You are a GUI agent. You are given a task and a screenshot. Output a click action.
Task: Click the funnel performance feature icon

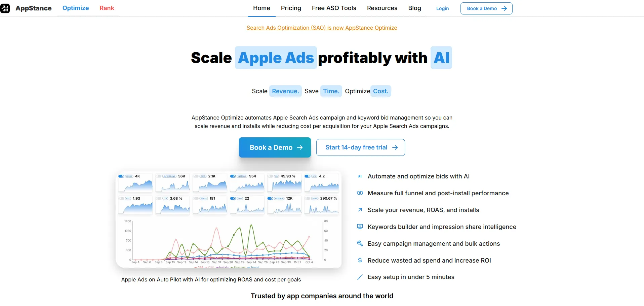pyautogui.click(x=360, y=193)
